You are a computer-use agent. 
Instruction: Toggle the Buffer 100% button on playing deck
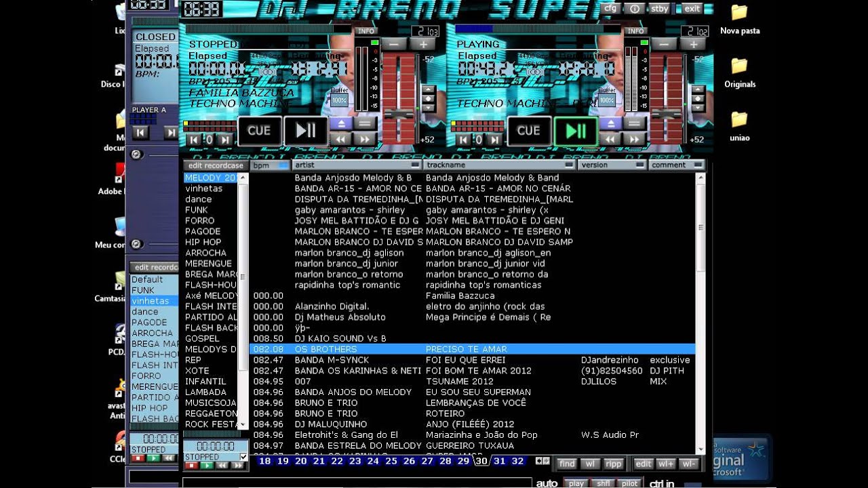[606, 99]
